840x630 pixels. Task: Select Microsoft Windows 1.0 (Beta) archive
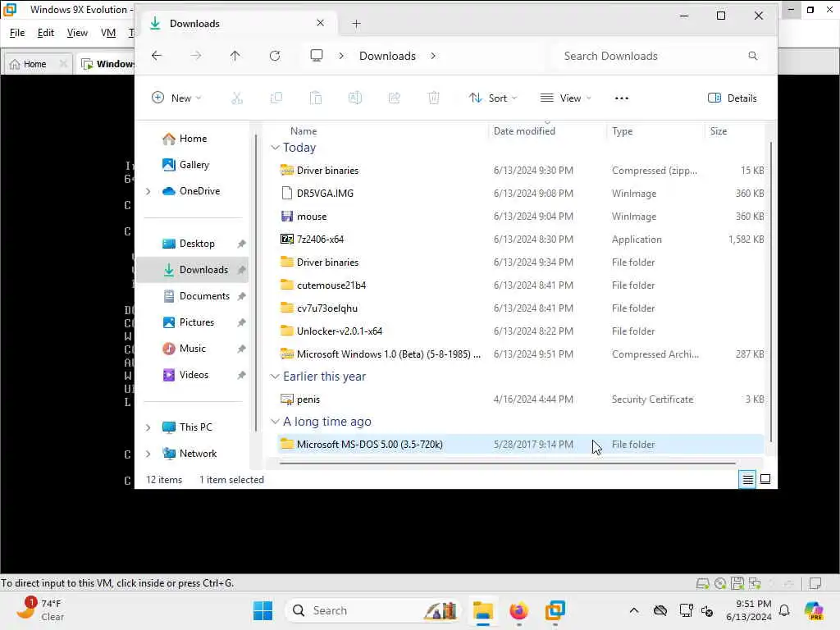pyautogui.click(x=520, y=354)
